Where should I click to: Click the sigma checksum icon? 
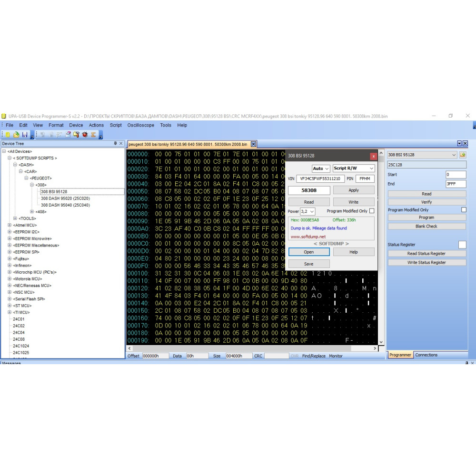(x=93, y=135)
